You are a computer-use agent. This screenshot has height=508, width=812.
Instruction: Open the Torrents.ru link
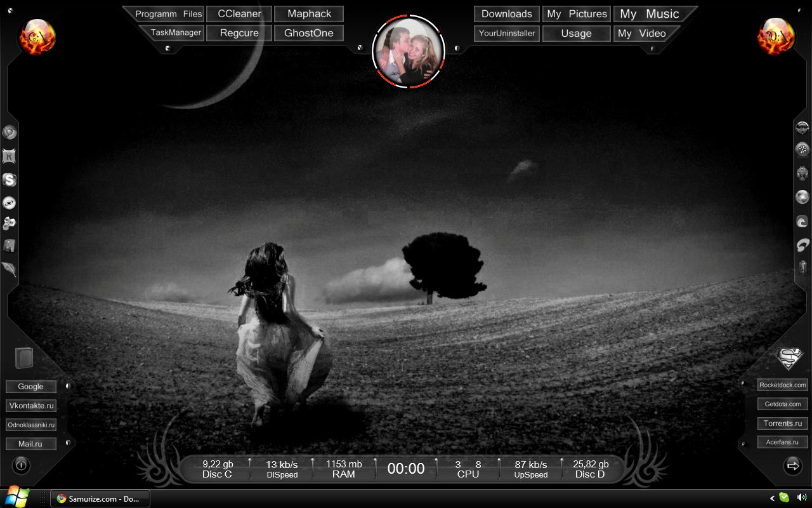(x=783, y=423)
